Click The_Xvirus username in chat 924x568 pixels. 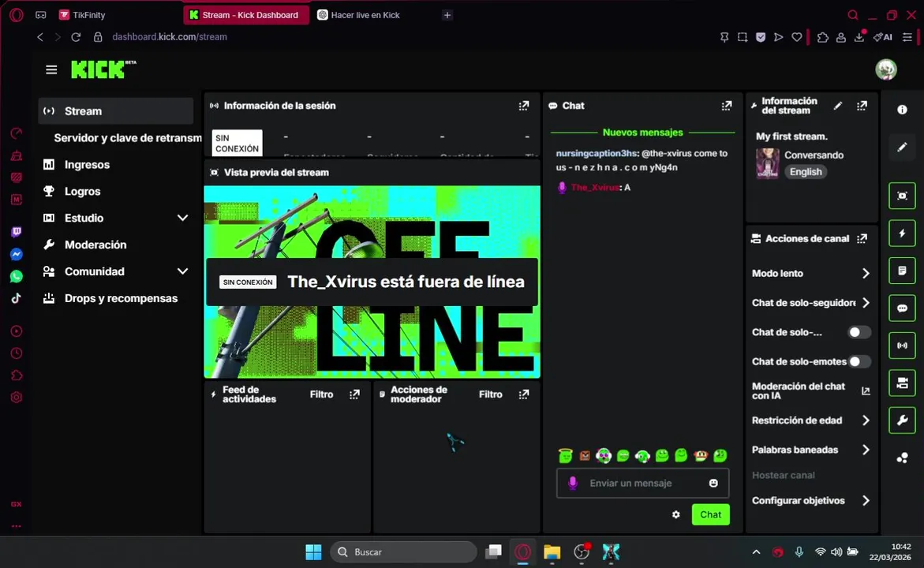[x=595, y=188]
